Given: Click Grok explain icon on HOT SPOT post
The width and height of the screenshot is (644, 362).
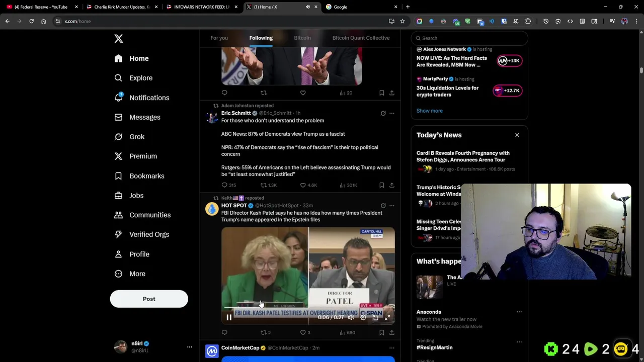Looking at the screenshot, I should [x=383, y=206].
